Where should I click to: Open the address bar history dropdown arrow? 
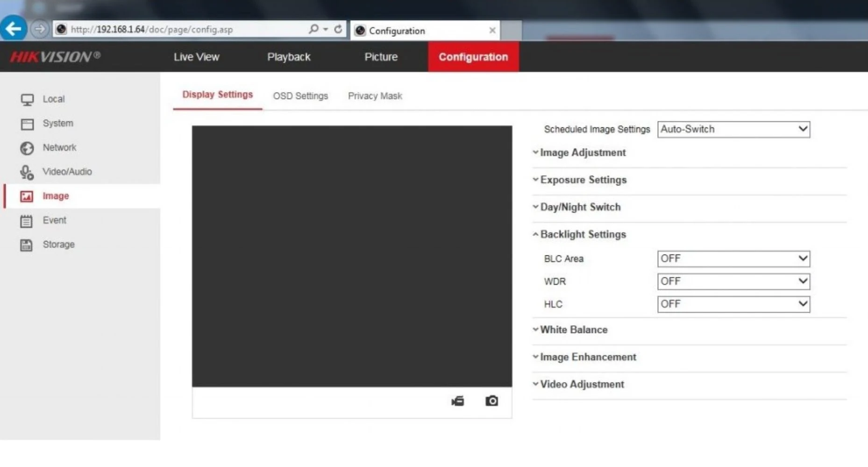pos(326,29)
